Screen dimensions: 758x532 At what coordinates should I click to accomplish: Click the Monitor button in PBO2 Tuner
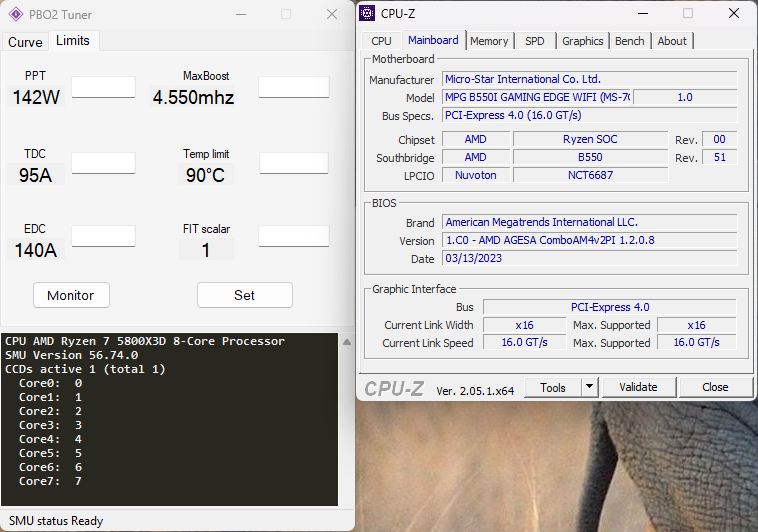coord(71,295)
